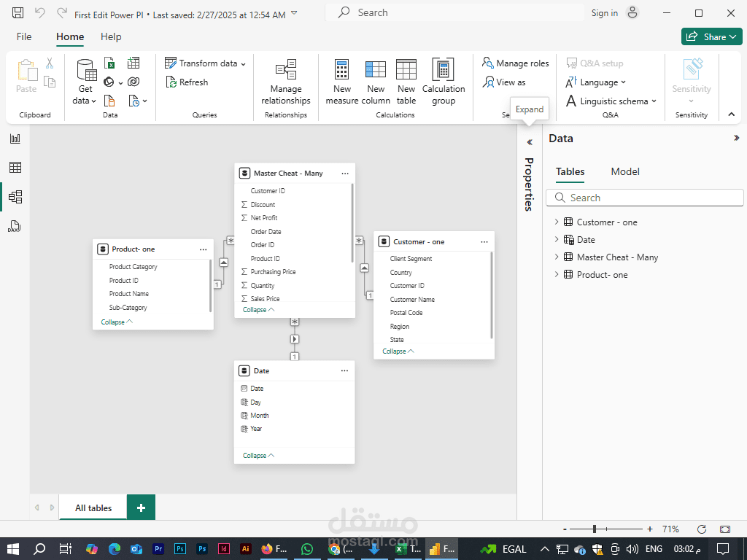Switch to Model view in left sidebar
Image resolution: width=747 pixels, height=560 pixels.
point(15,197)
